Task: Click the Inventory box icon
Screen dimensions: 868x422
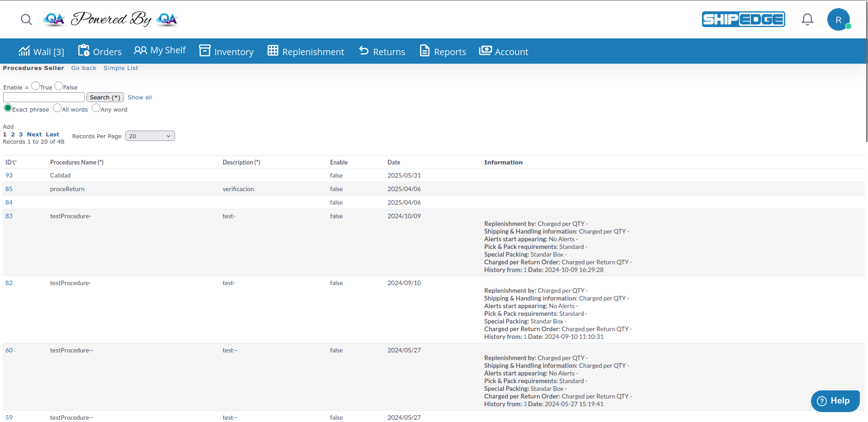Action: pyautogui.click(x=204, y=51)
